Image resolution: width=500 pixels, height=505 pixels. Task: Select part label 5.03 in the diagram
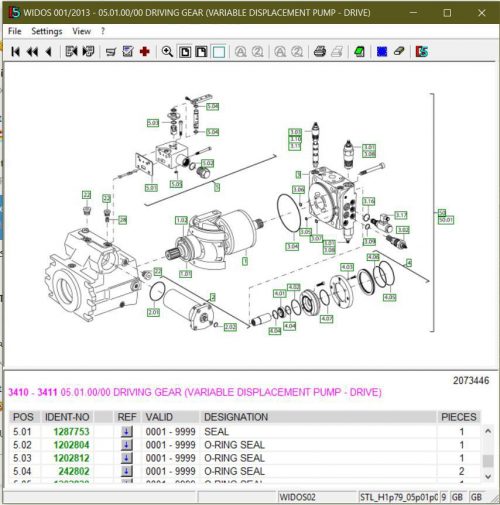153,123
